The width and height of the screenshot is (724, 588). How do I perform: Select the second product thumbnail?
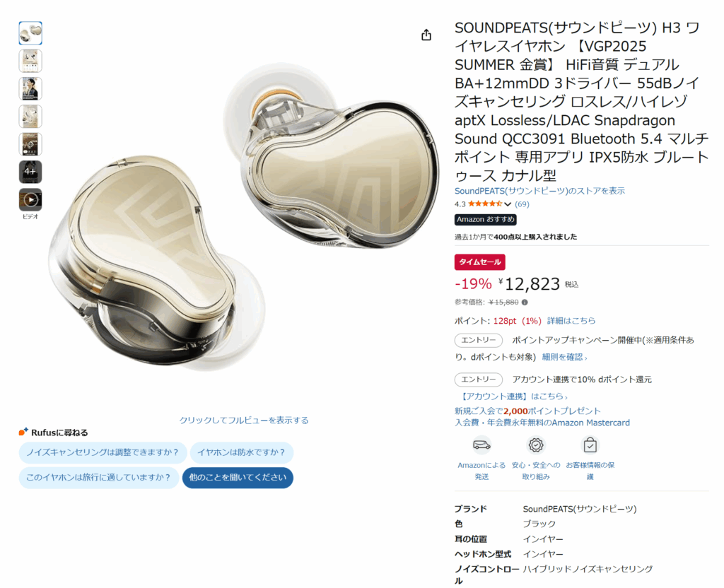(x=30, y=61)
